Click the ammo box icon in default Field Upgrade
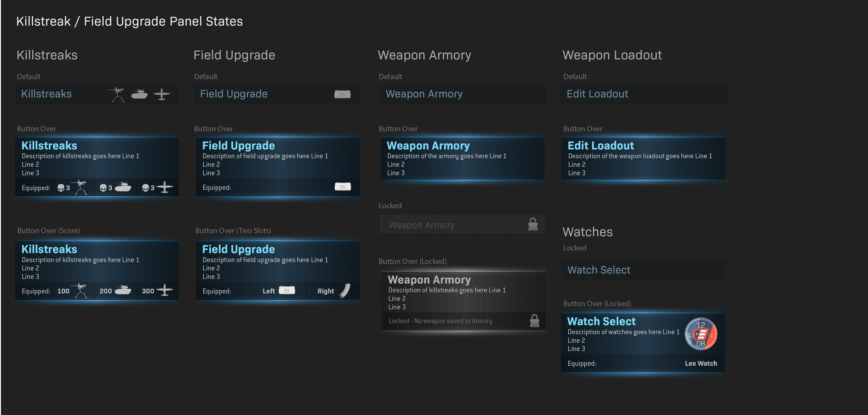This screenshot has width=868, height=415. (x=342, y=94)
